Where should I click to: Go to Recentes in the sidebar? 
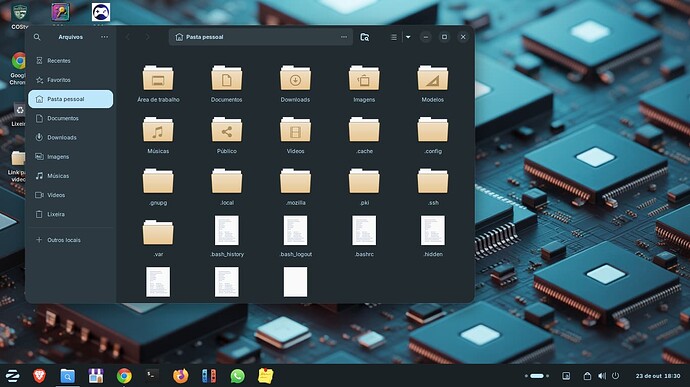click(x=70, y=61)
